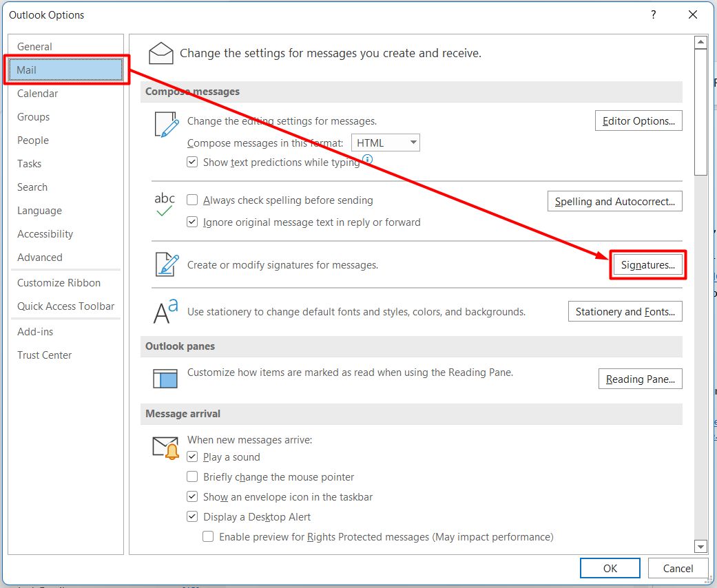Enable Always check spelling before sending
717x588 pixels.
click(x=192, y=200)
